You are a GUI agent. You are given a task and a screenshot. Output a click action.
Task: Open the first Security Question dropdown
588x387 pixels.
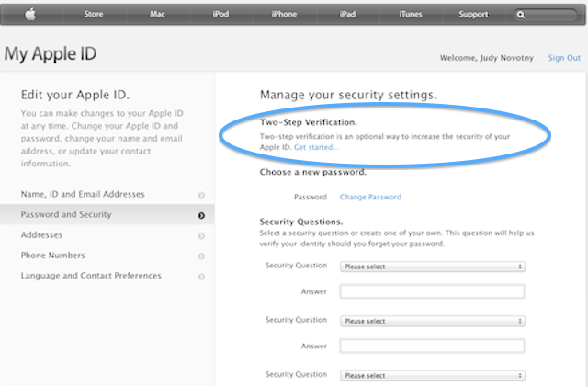(x=433, y=267)
